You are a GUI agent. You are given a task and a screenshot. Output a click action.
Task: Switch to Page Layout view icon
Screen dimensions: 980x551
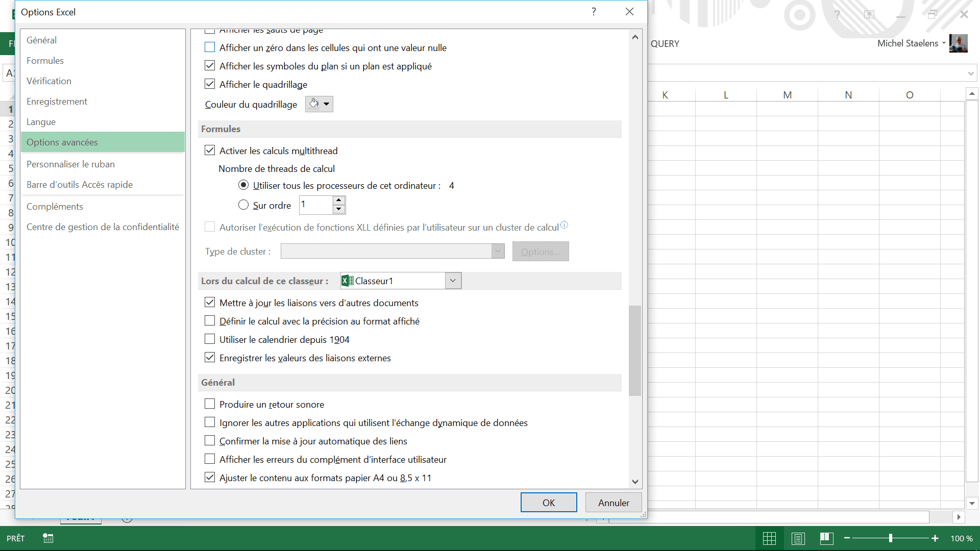[798, 538]
